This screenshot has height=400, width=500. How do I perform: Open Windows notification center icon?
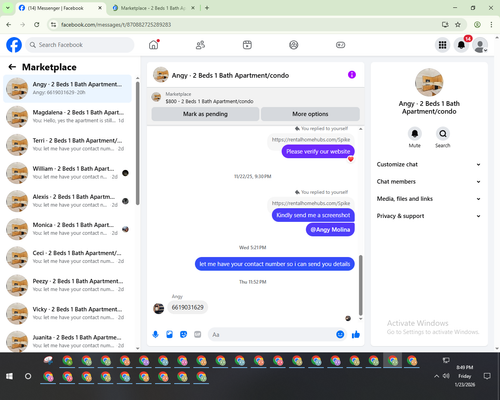click(x=487, y=376)
